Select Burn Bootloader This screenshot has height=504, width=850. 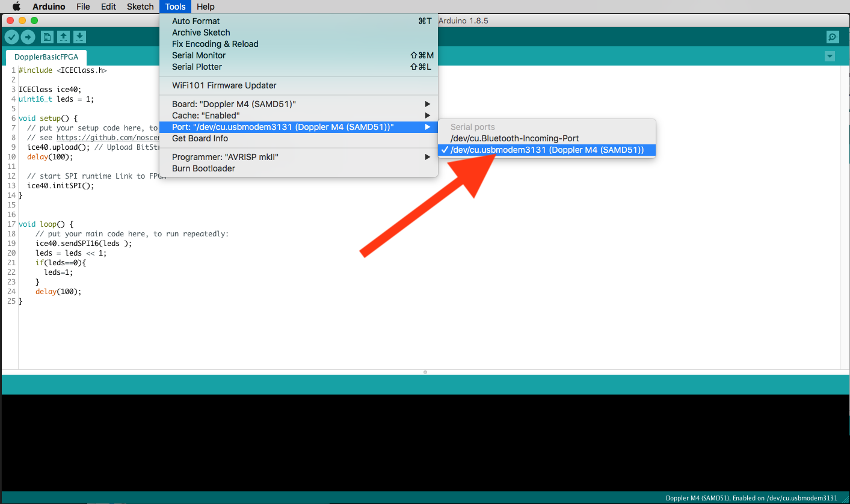click(x=298, y=168)
